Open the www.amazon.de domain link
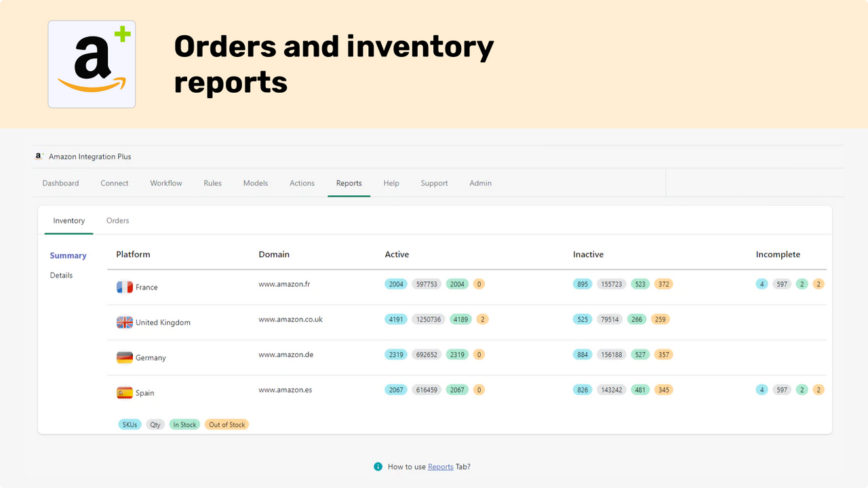Screen dimensions: 868x488 click(285, 354)
